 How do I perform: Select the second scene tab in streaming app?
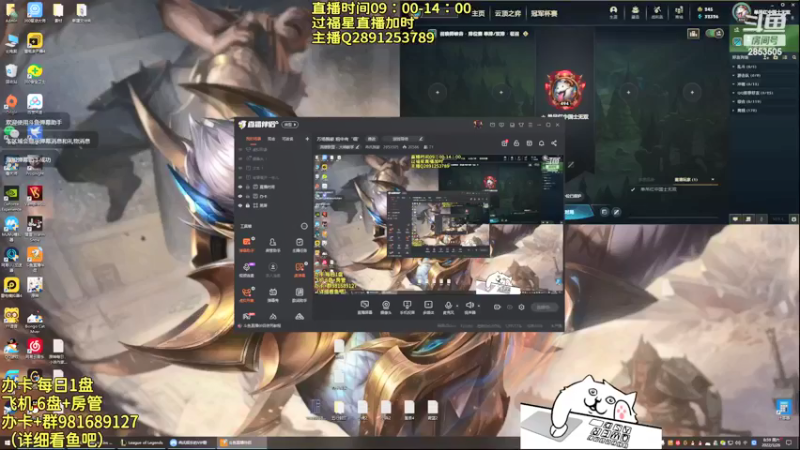(x=271, y=139)
